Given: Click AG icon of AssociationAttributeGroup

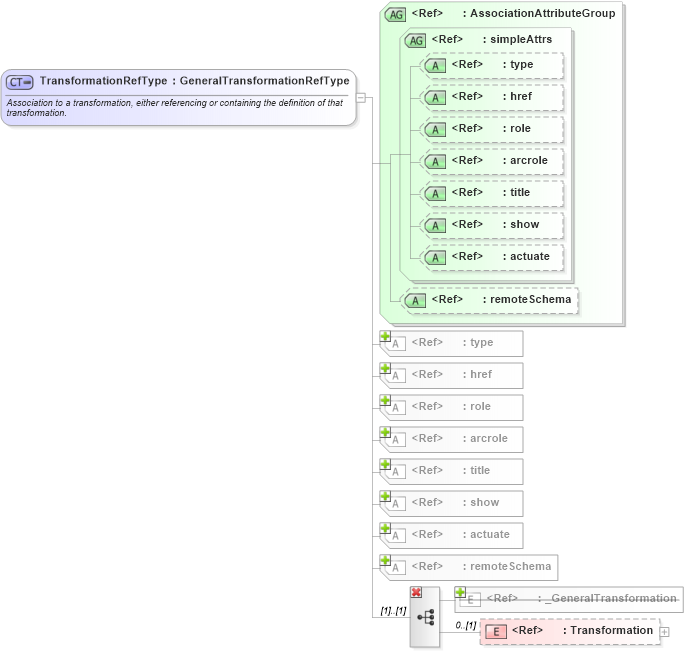Looking at the screenshot, I should [x=395, y=14].
